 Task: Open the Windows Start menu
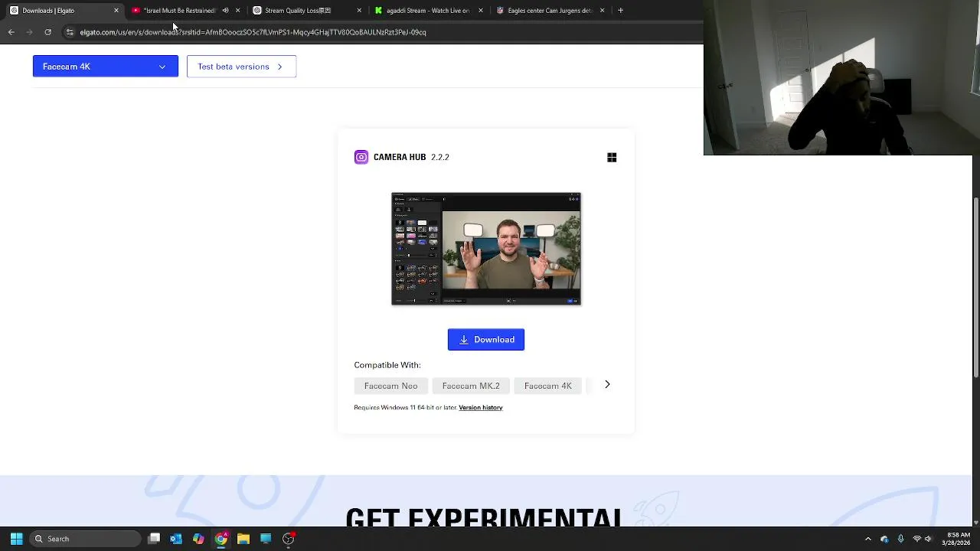tap(16, 539)
